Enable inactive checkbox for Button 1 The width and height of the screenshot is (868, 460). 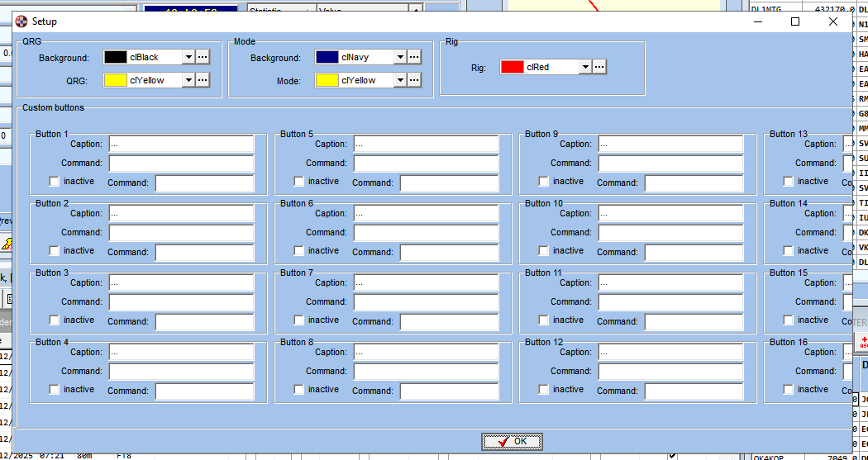(x=55, y=182)
